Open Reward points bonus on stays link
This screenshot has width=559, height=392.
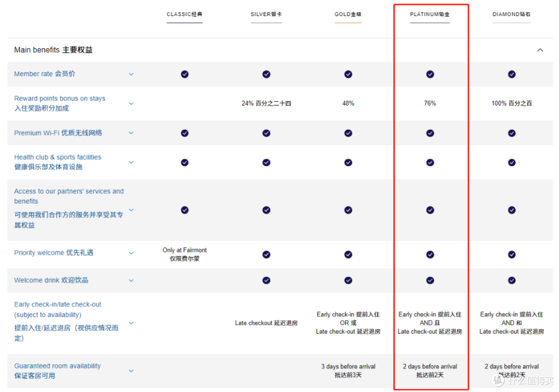(60, 103)
